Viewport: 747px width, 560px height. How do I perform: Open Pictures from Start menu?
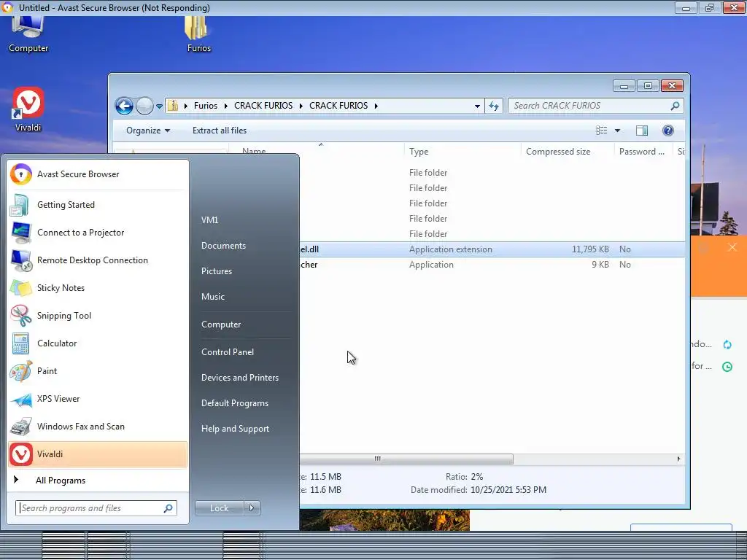point(216,271)
